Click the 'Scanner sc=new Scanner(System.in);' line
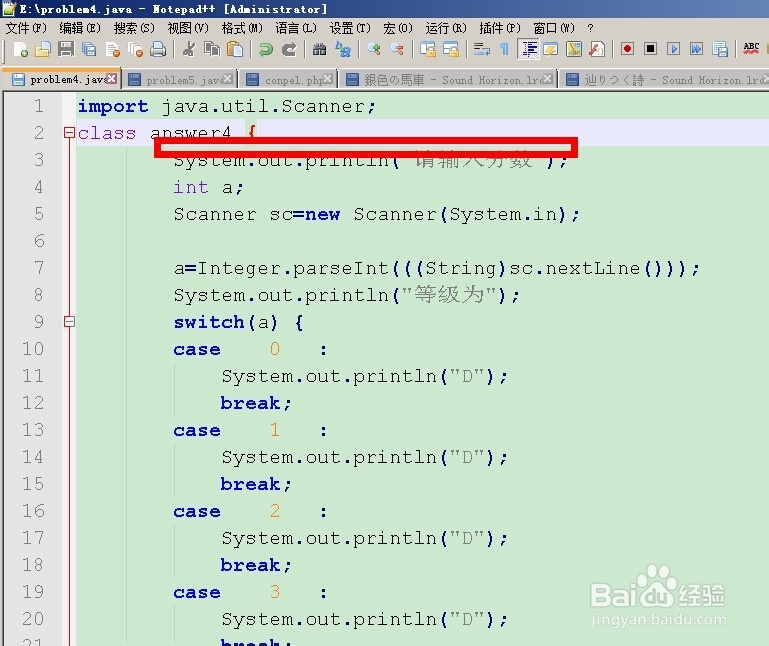 point(376,214)
